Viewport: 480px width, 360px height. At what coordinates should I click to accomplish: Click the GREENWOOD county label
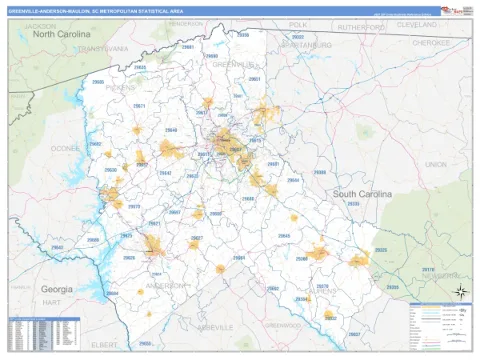point(283,325)
